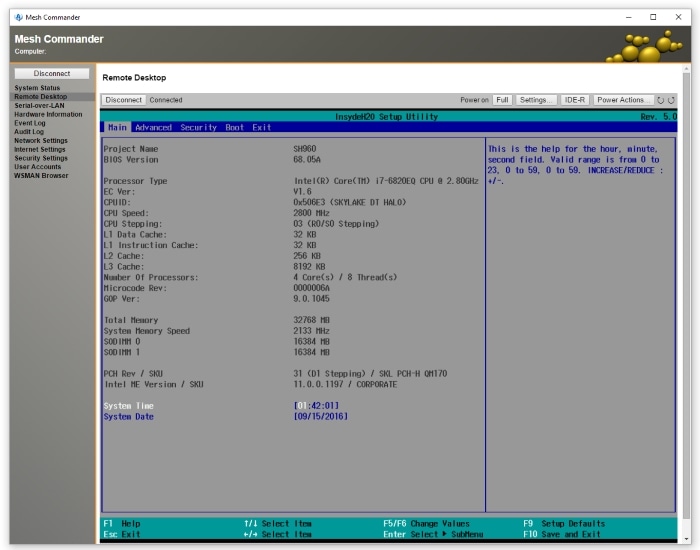Open System Status in sidebar
Screen dimensions: 700x550
tap(37, 88)
